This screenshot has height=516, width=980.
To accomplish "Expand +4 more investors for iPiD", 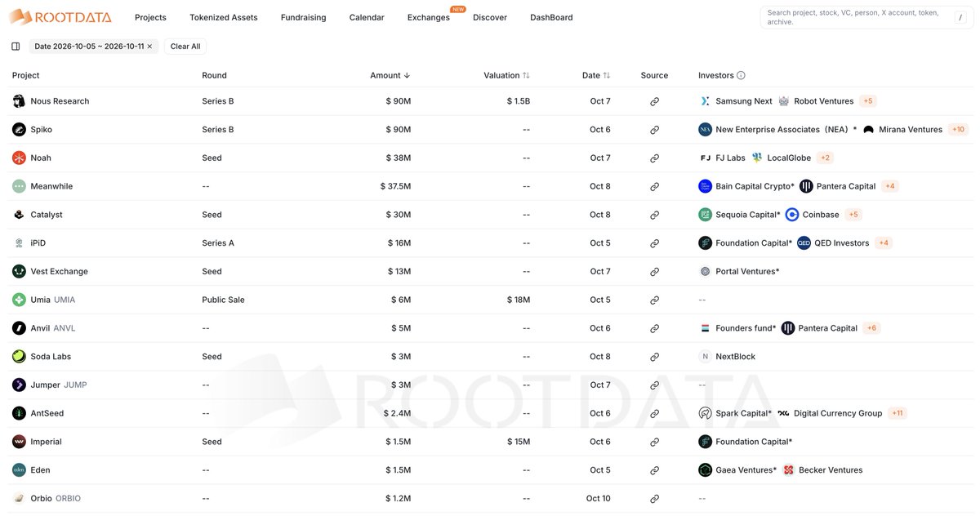I will click(884, 243).
